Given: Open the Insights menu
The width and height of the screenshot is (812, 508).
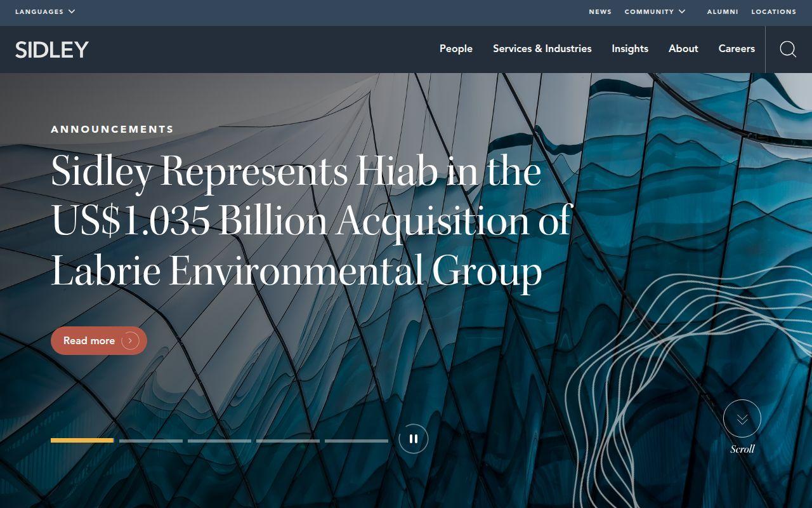Looking at the screenshot, I should coord(630,49).
